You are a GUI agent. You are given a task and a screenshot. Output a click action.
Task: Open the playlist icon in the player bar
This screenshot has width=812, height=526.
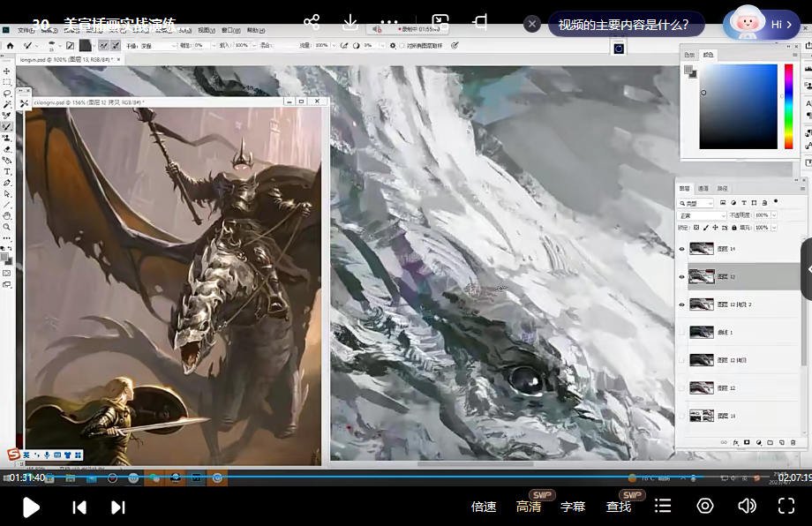point(663,506)
